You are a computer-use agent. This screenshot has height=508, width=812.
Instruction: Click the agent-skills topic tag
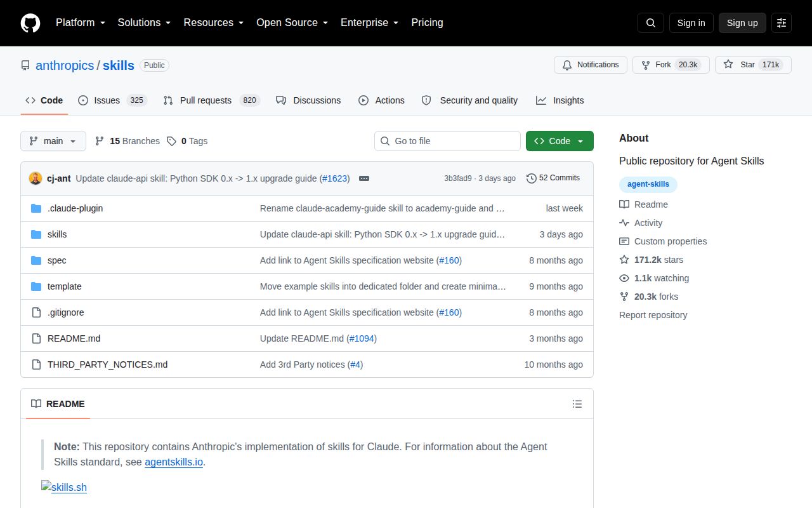tap(648, 184)
